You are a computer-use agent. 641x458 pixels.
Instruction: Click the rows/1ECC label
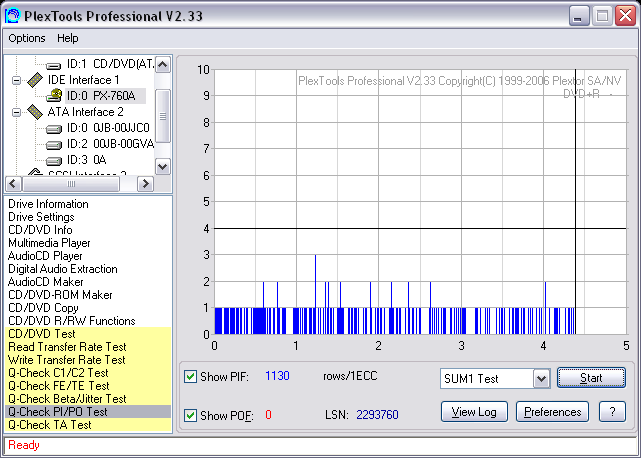tap(350, 376)
